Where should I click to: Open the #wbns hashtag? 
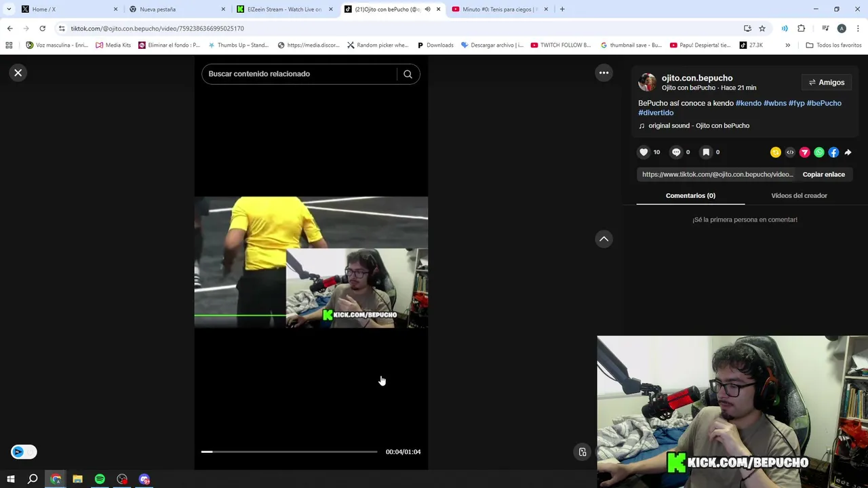coord(775,103)
